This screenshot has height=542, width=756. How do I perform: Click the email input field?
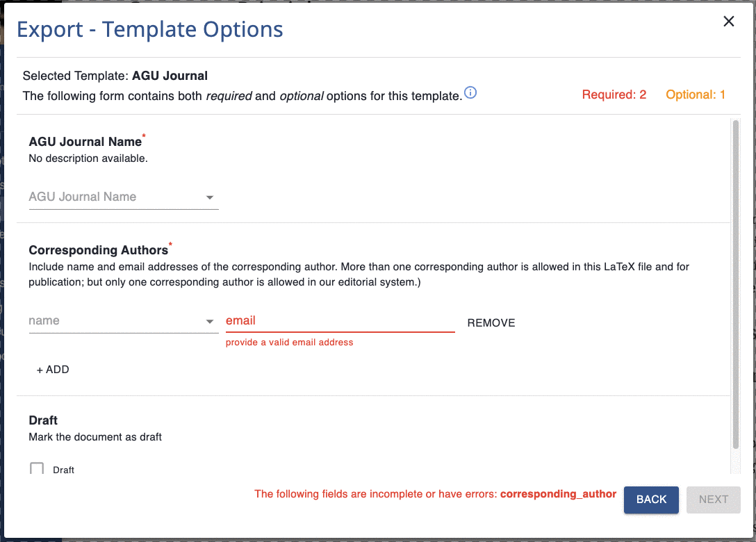[x=340, y=321]
